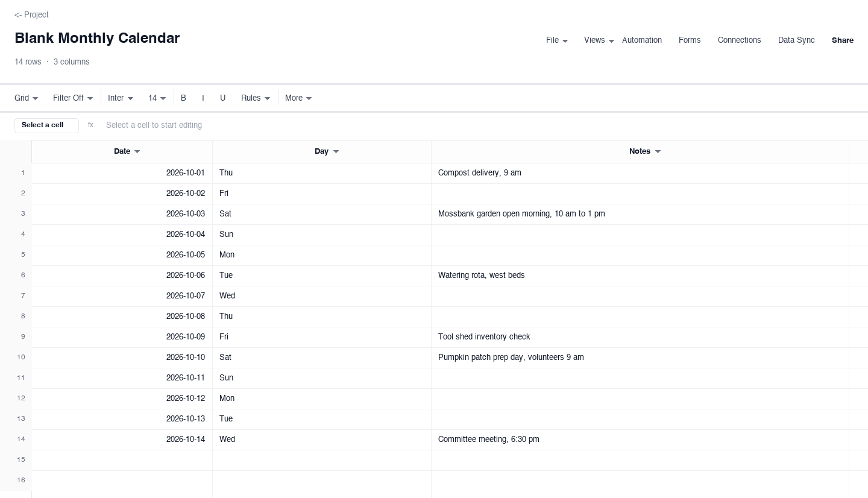This screenshot has height=498, width=868.
Task: Select the 'Committee meeting, 6:30 pm' cell
Action: pyautogui.click(x=640, y=440)
